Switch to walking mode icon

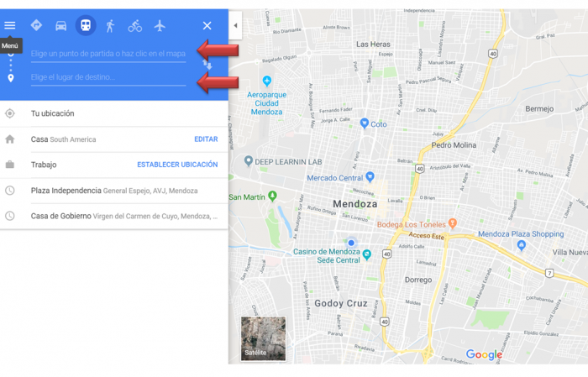pyautogui.click(x=110, y=26)
